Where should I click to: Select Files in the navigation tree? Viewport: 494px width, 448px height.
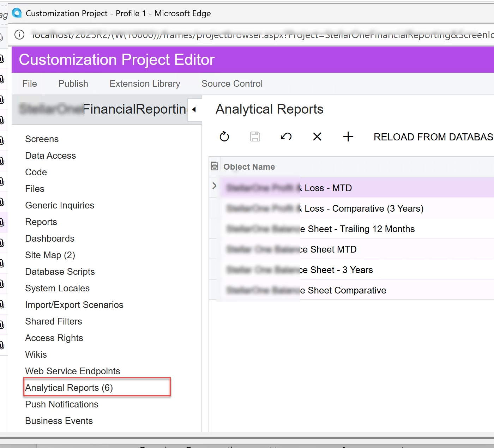click(35, 189)
